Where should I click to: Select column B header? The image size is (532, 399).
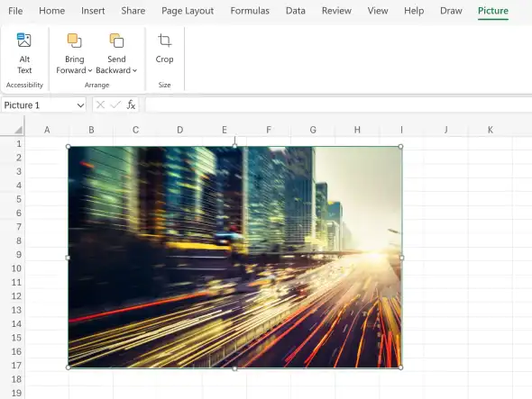[91, 130]
